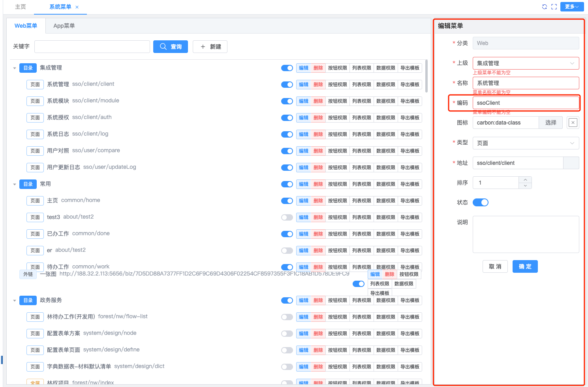Viewport: 588px width, 387px height.
Task: Decrease 排序 value with down arrow
Action: pos(525,186)
